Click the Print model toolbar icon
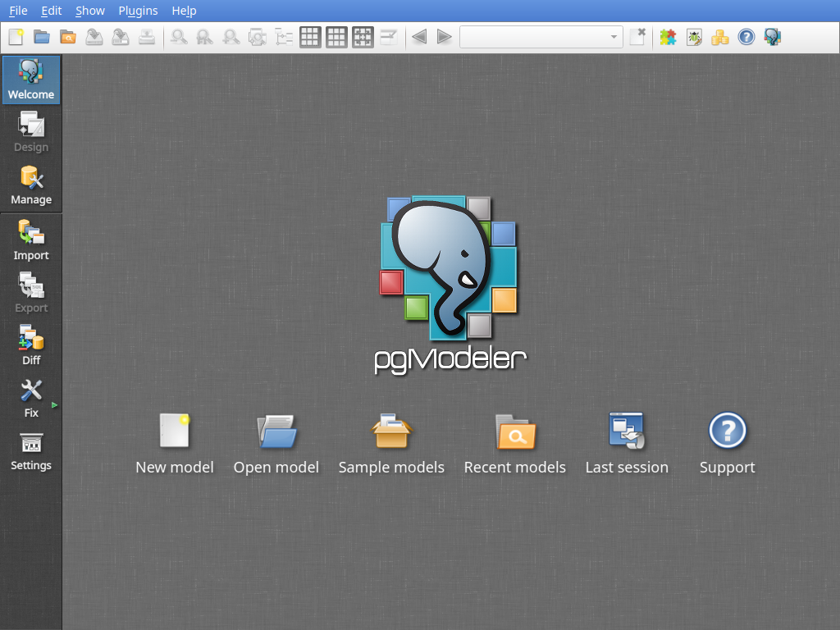 147,37
